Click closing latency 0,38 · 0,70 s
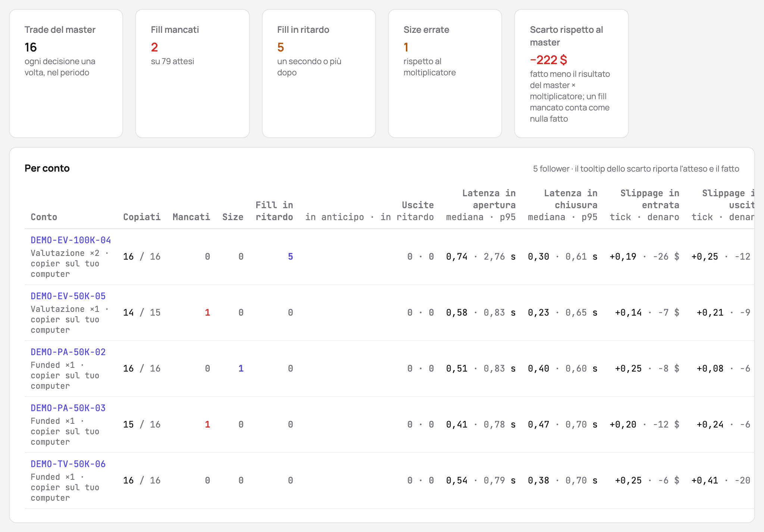Screen dimensions: 764x532 (563, 481)
